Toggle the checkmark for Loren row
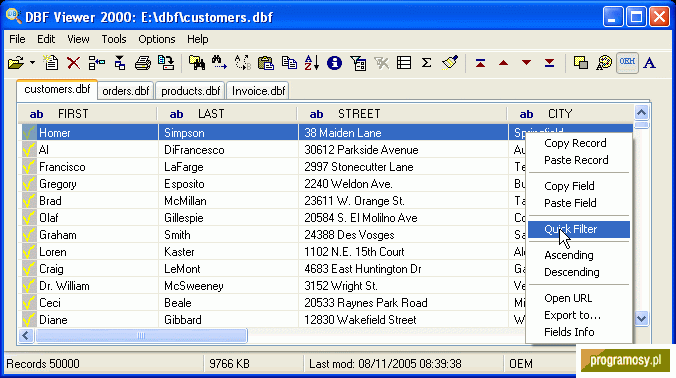This screenshot has height=378, width=676. pos(29,252)
